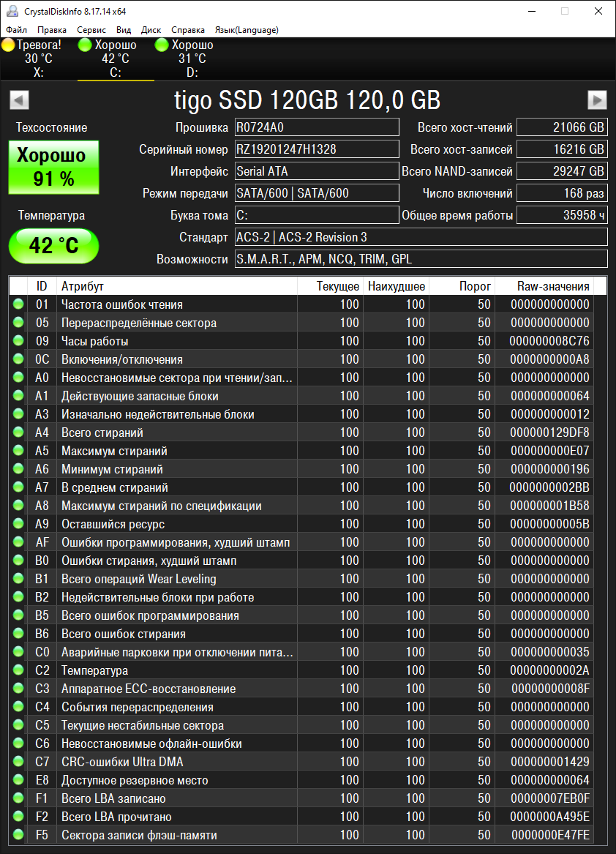Click the Буква тома field C:
Image resolution: width=616 pixels, height=854 pixels.
pos(317,215)
